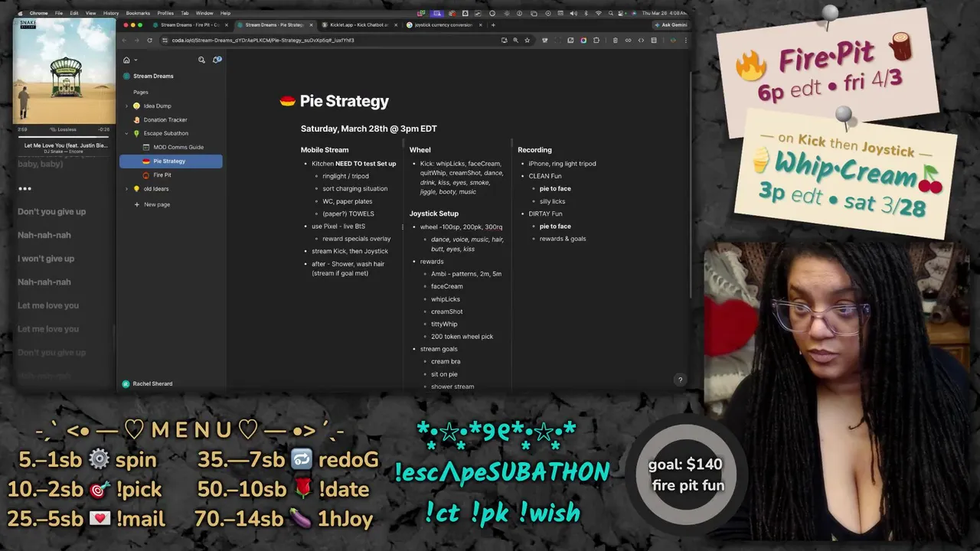Image resolution: width=980 pixels, height=551 pixels.
Task: Select Pie Strategy page in sidebar
Action: tap(171, 161)
